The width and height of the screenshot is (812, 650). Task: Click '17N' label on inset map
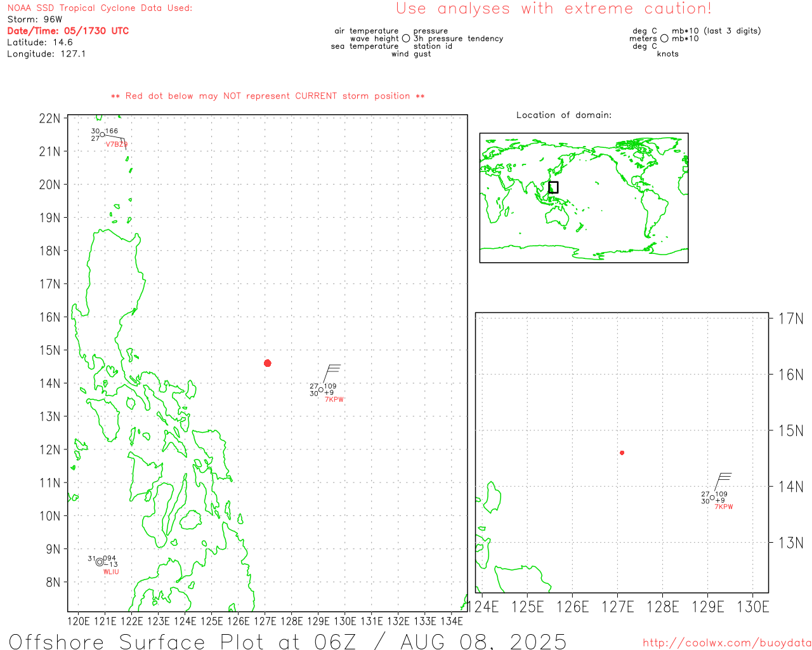click(x=791, y=319)
